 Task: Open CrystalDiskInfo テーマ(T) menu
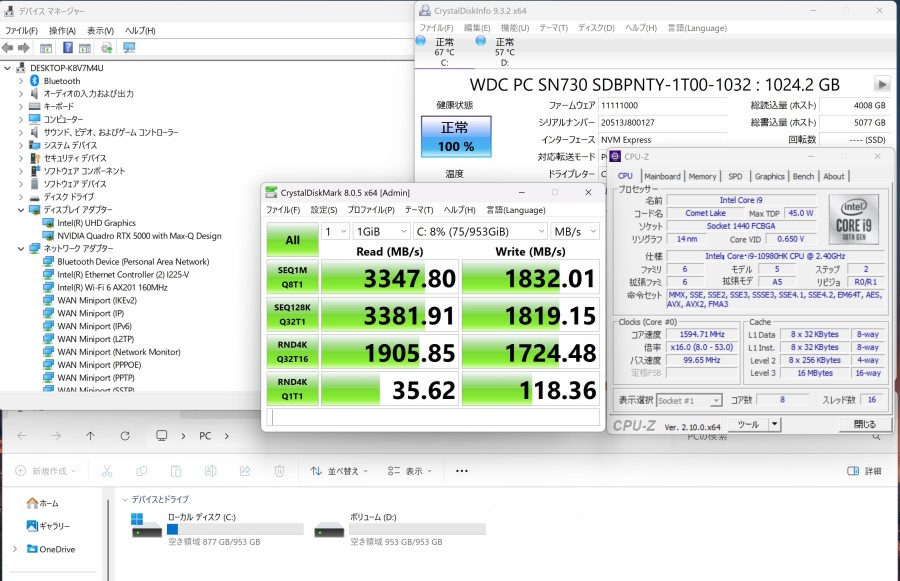[x=553, y=28]
